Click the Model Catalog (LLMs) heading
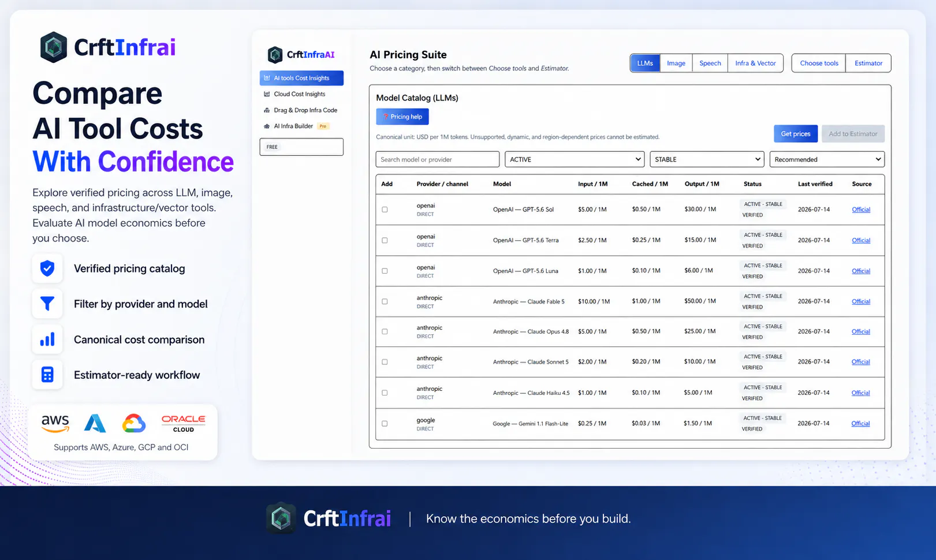 click(417, 98)
